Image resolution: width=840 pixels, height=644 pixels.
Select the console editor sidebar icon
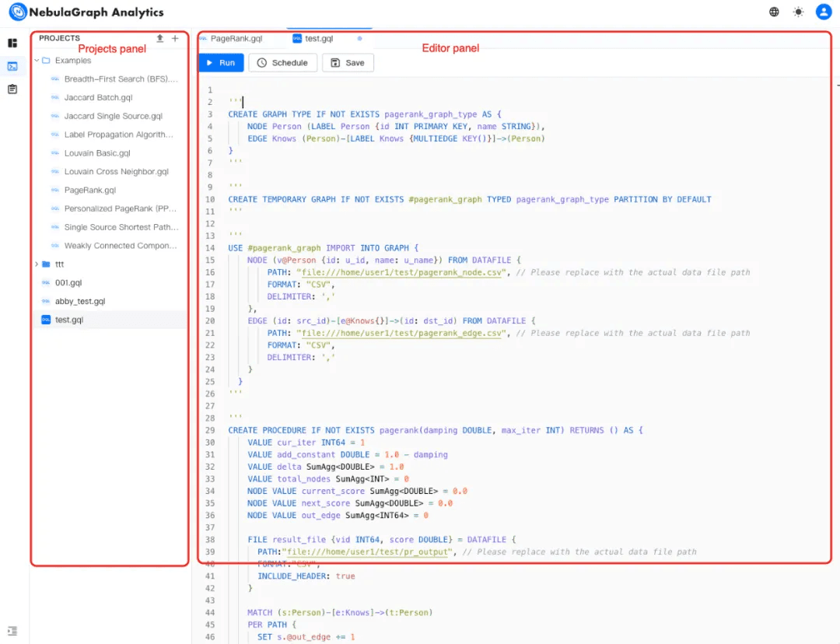(12, 66)
